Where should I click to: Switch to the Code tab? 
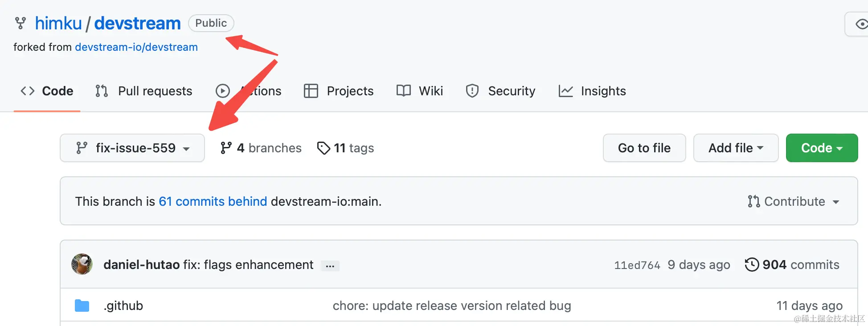click(x=47, y=91)
